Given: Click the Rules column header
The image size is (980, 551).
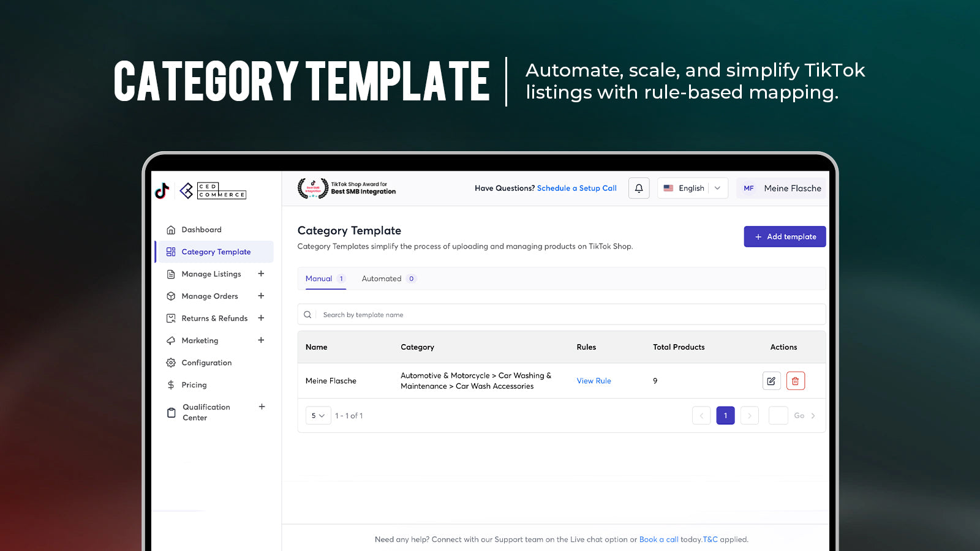Looking at the screenshot, I should [x=586, y=347].
